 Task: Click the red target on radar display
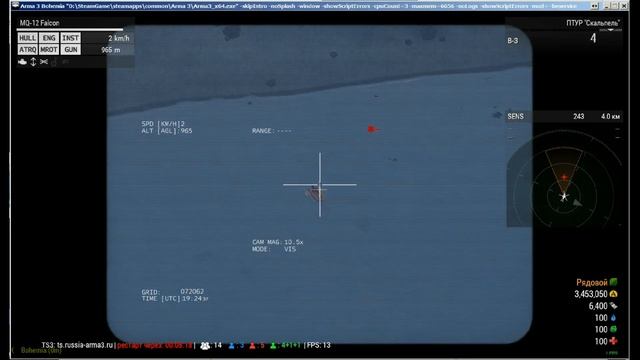pos(564,178)
